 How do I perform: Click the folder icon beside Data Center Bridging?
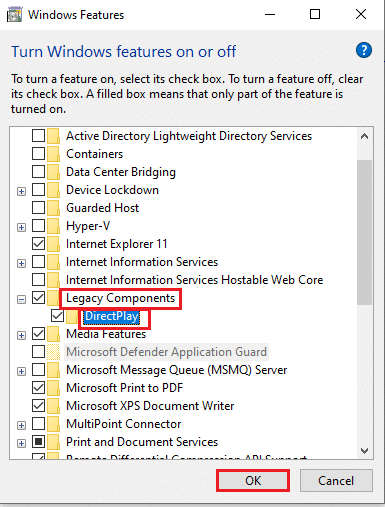click(53, 172)
